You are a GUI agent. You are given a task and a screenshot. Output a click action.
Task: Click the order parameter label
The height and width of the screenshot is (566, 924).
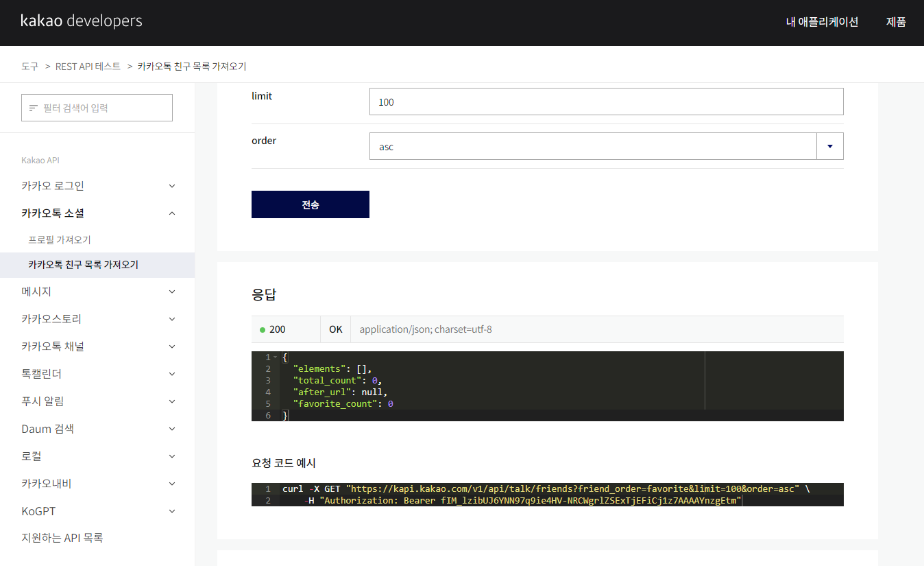(264, 141)
